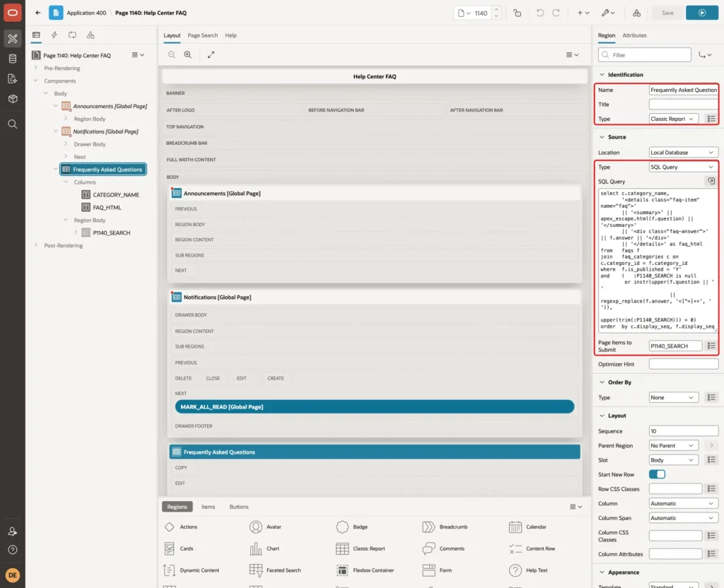Select Avatar region in gallery
This screenshot has width=724, height=588.
click(x=266, y=527)
